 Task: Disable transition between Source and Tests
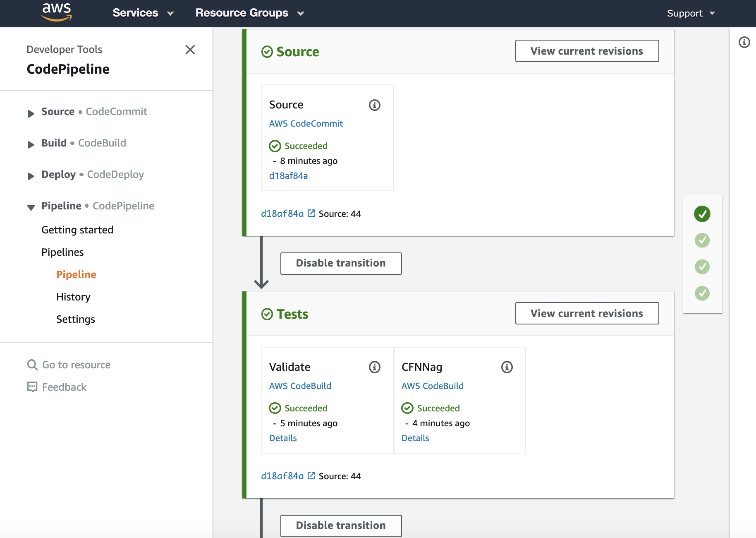point(341,263)
